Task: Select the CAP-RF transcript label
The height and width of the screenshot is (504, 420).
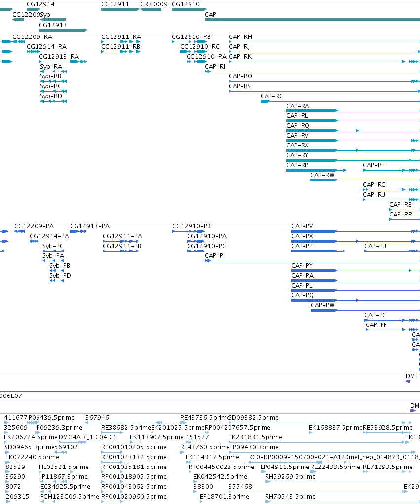Action: click(x=374, y=165)
